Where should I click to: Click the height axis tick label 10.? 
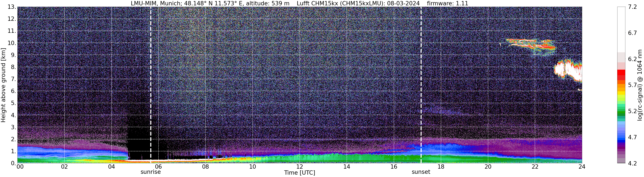pyautogui.click(x=12, y=43)
